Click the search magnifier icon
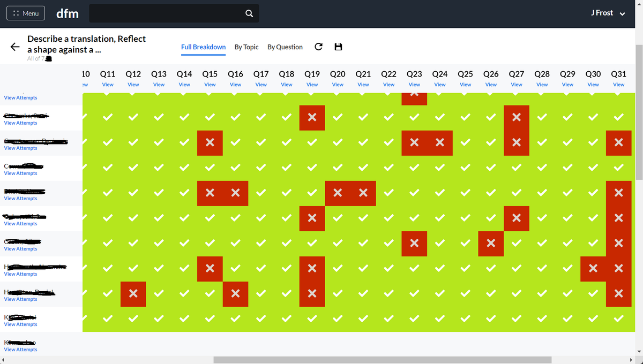The width and height of the screenshot is (643, 364). click(249, 13)
